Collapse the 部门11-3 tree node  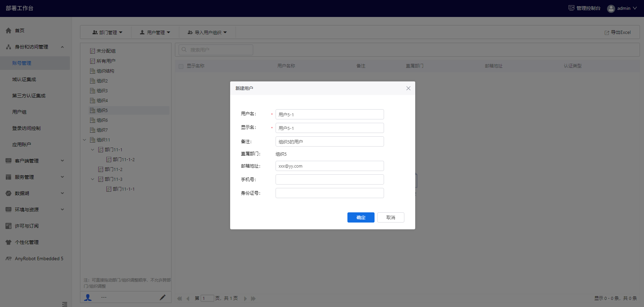93,179
